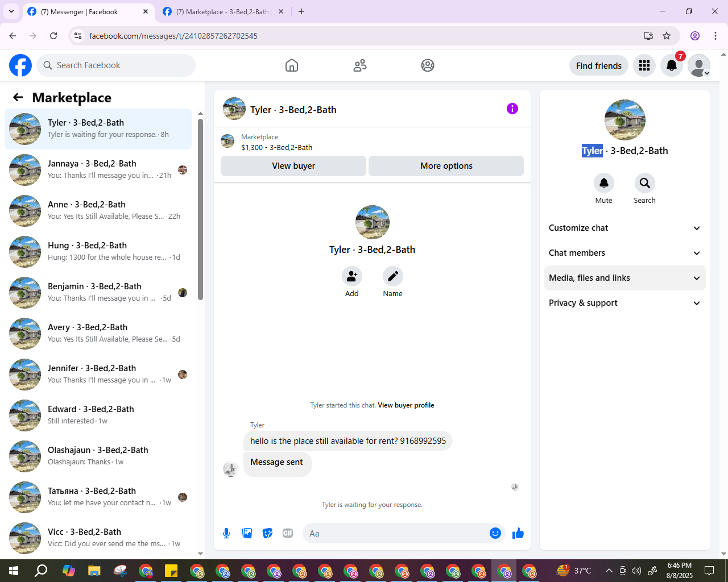Open the Jannaya 3-Bed,2-Bath conversation
This screenshot has width=728, height=582.
pyautogui.click(x=98, y=170)
